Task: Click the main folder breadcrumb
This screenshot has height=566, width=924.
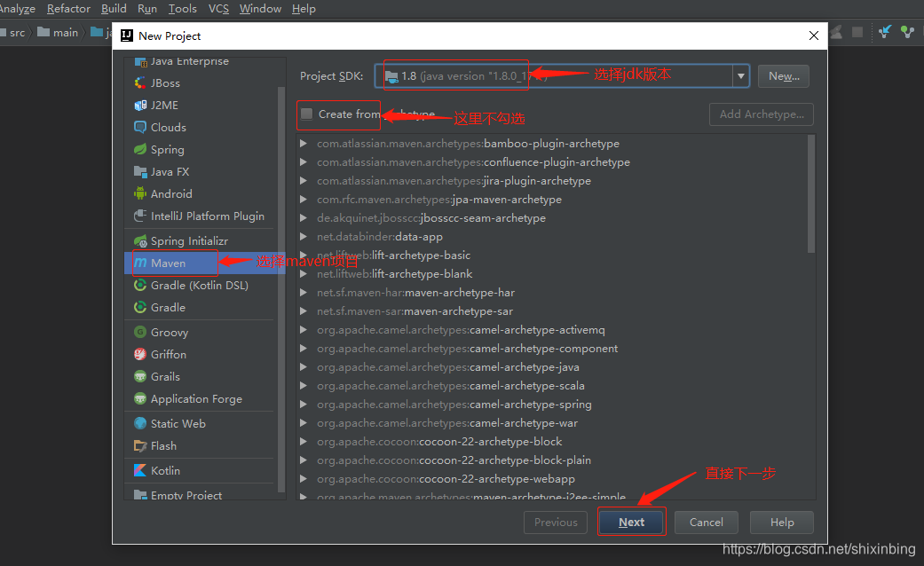Action: (58, 33)
